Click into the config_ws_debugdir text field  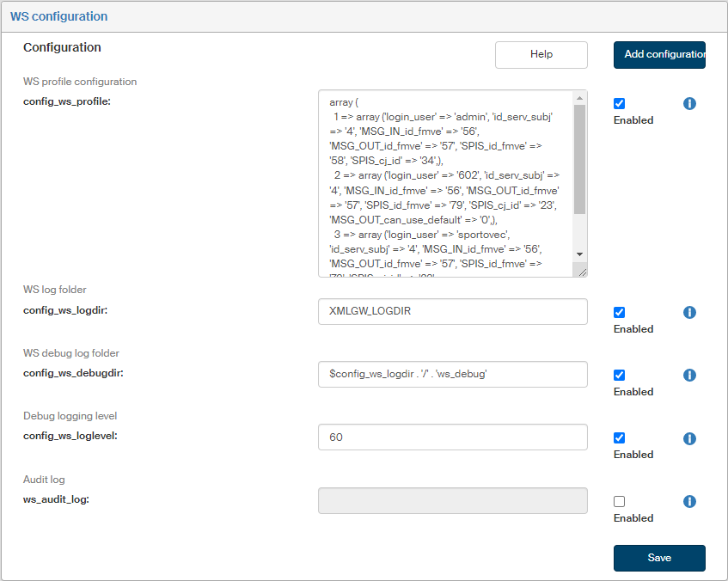(x=452, y=374)
